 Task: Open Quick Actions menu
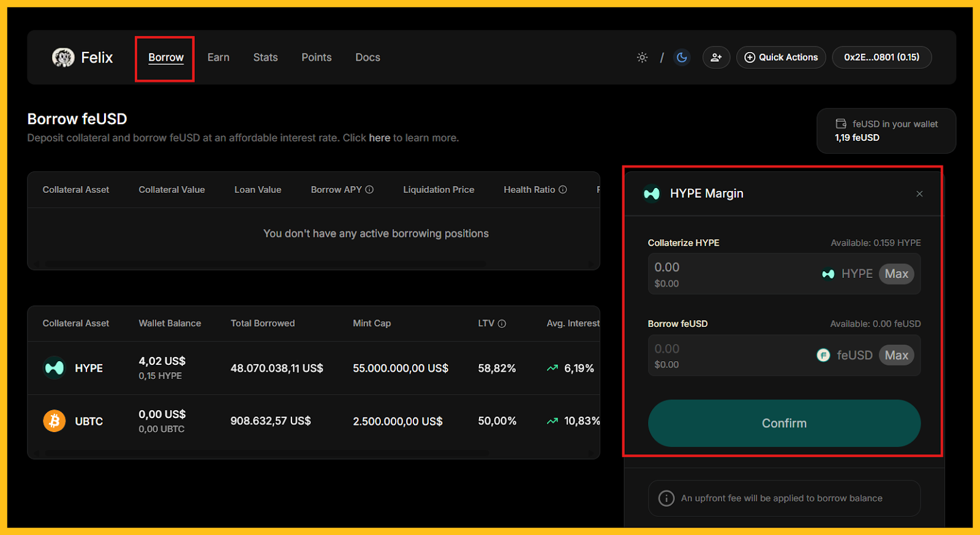[781, 58]
